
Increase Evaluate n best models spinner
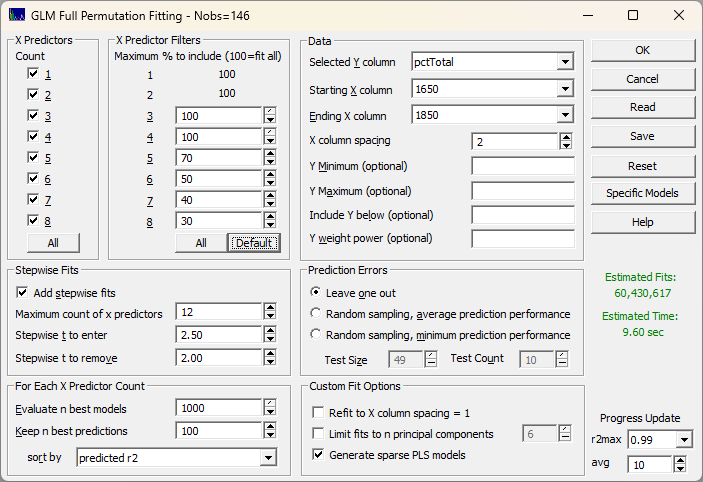[269, 403]
